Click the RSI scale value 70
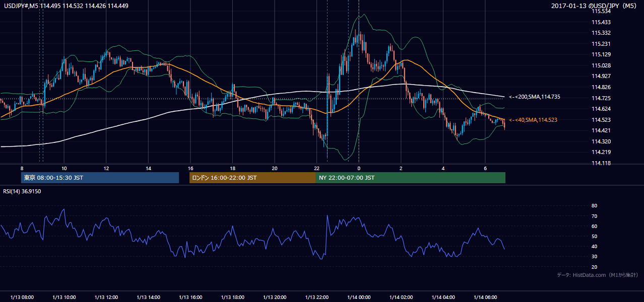Screen dimensions: 644x302 tap(594, 216)
